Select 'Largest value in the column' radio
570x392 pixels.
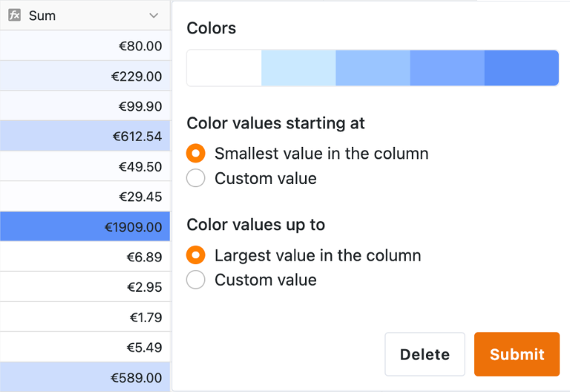click(x=196, y=255)
